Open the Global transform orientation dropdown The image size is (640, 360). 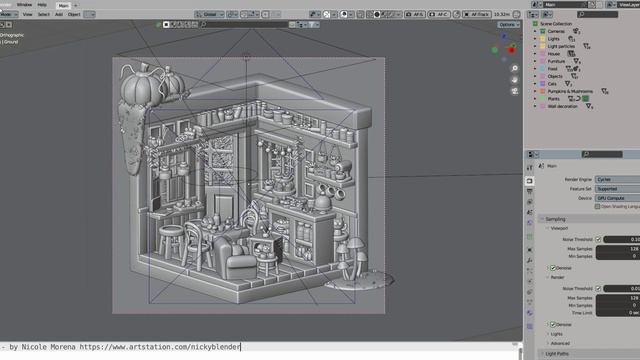209,14
